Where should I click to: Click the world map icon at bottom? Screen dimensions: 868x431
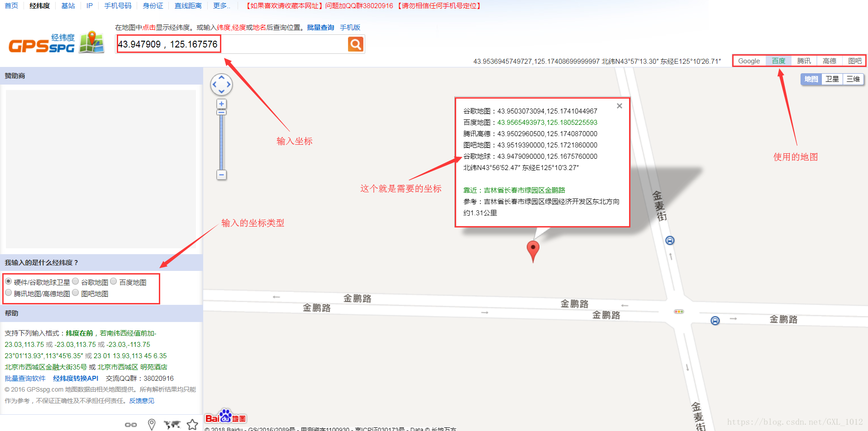click(x=172, y=424)
